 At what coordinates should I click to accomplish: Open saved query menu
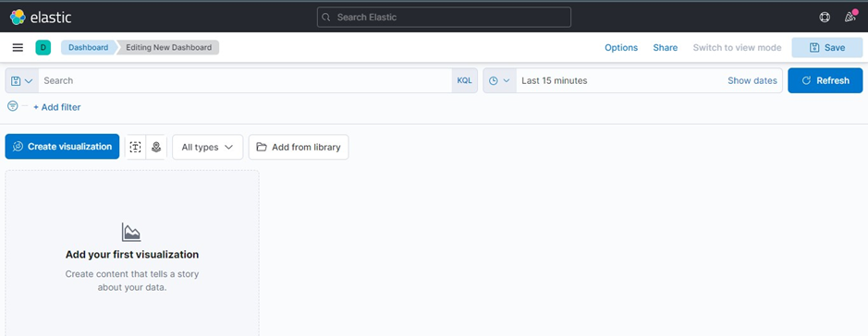[x=22, y=80]
